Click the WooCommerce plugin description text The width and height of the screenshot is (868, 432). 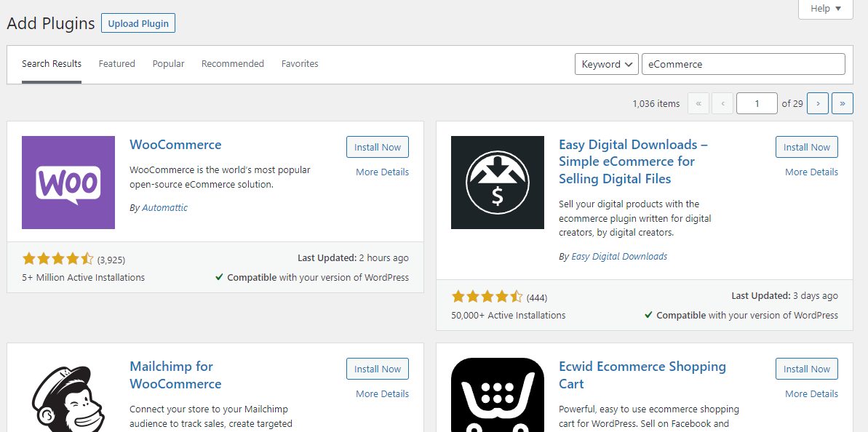click(x=220, y=177)
